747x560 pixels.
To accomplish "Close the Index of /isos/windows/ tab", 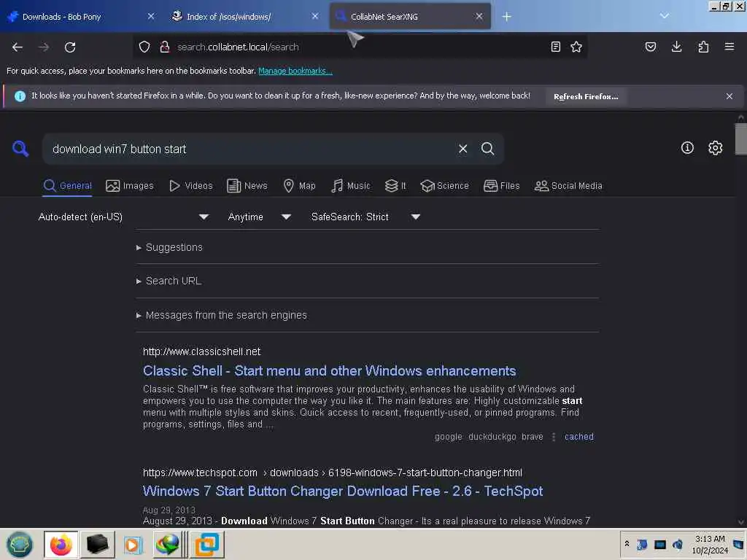I will (x=315, y=17).
